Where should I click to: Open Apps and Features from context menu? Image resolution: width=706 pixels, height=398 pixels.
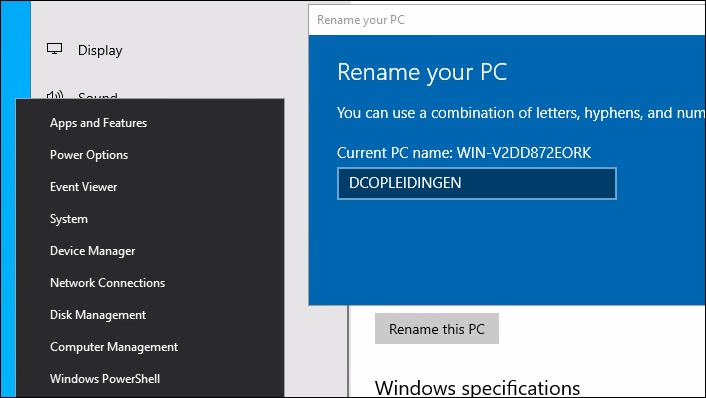pyautogui.click(x=149, y=123)
